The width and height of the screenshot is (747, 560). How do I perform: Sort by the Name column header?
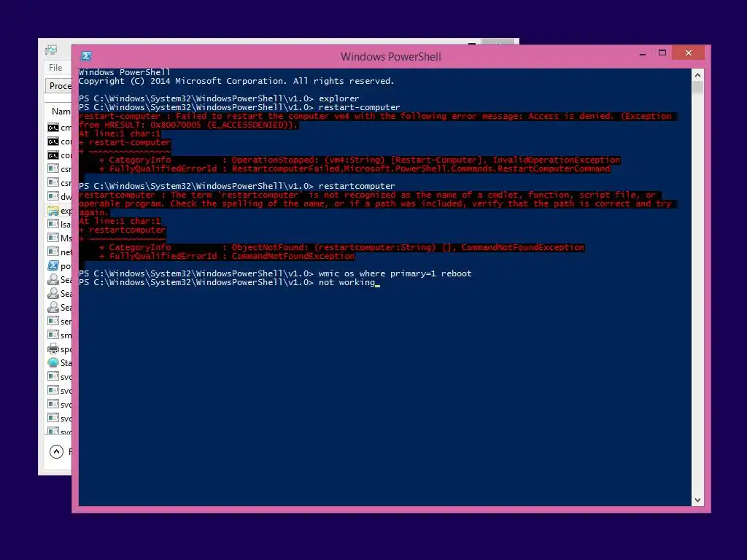[x=61, y=112]
